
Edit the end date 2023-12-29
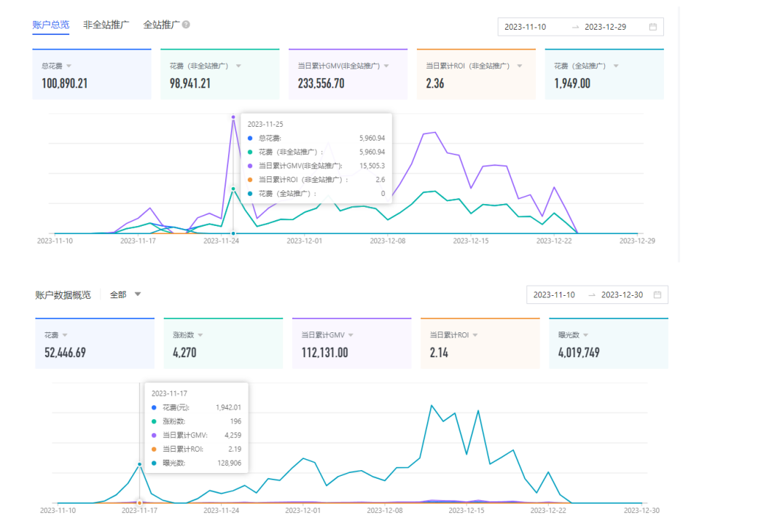tap(605, 27)
